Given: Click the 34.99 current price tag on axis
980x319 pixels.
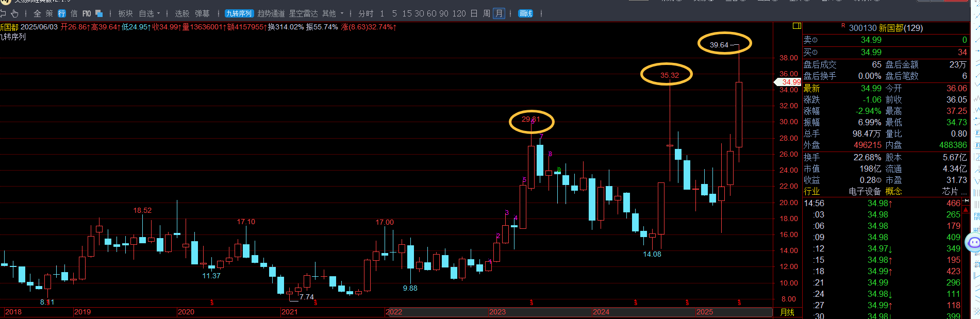Looking at the screenshot, I should click(x=788, y=82).
